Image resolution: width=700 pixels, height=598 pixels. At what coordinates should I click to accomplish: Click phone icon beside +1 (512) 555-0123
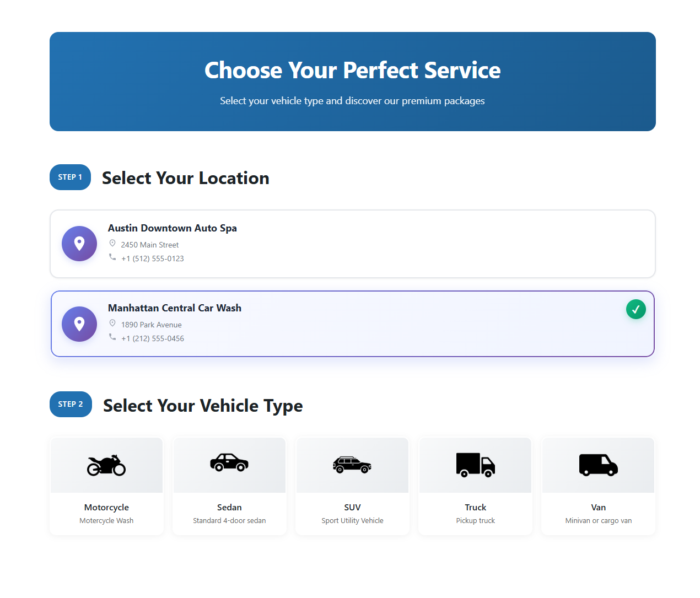coord(112,257)
